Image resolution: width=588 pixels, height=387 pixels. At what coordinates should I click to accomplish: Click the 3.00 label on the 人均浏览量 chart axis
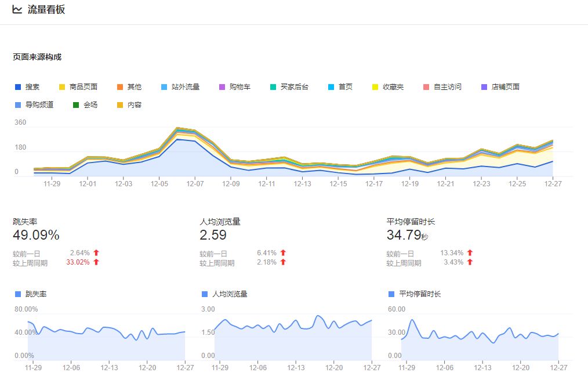(x=208, y=309)
